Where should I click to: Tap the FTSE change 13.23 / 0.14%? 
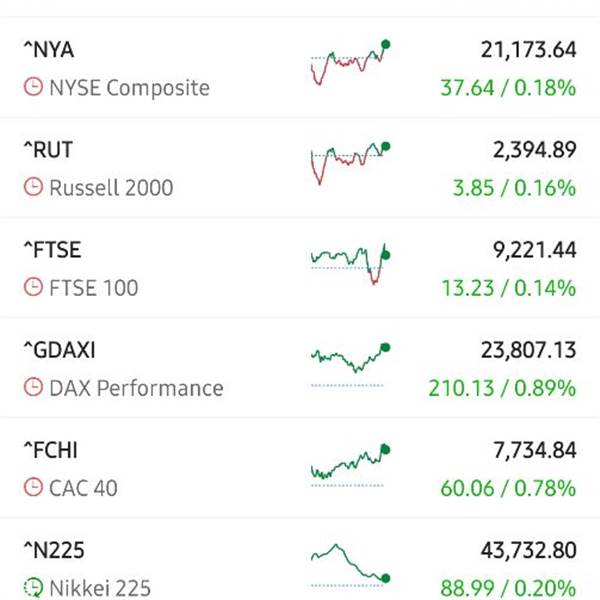click(x=509, y=288)
